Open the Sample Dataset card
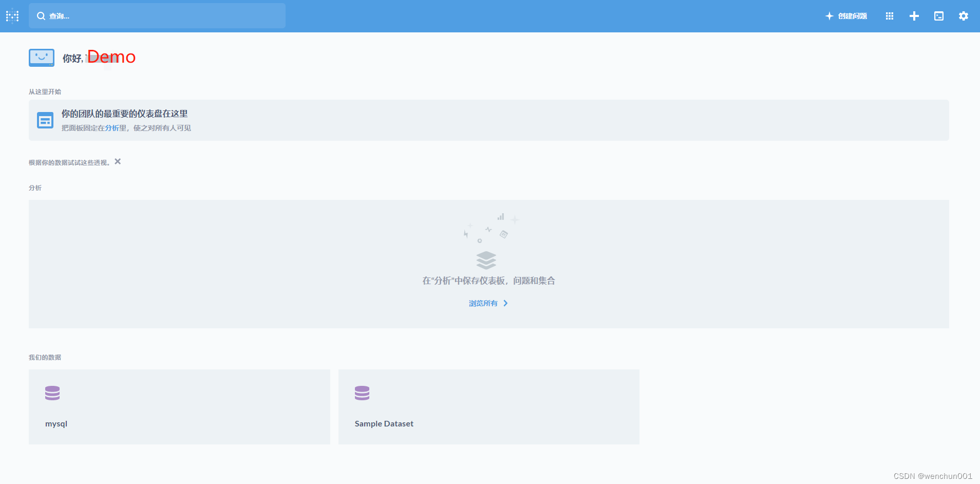The height and width of the screenshot is (484, 980). click(x=488, y=406)
